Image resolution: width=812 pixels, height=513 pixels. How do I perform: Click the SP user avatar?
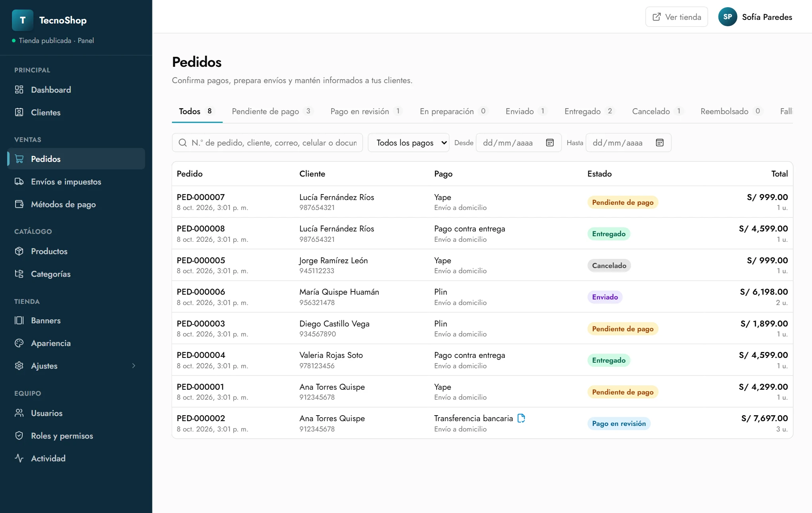[x=728, y=17]
